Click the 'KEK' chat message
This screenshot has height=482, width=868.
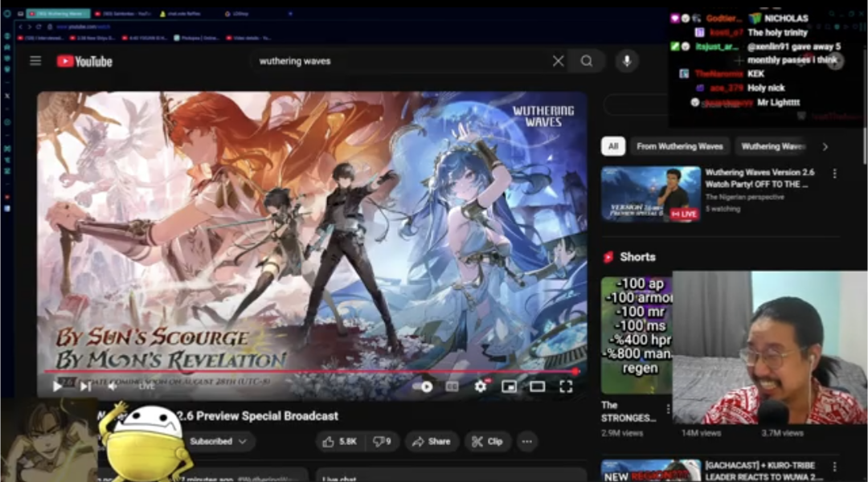point(755,74)
